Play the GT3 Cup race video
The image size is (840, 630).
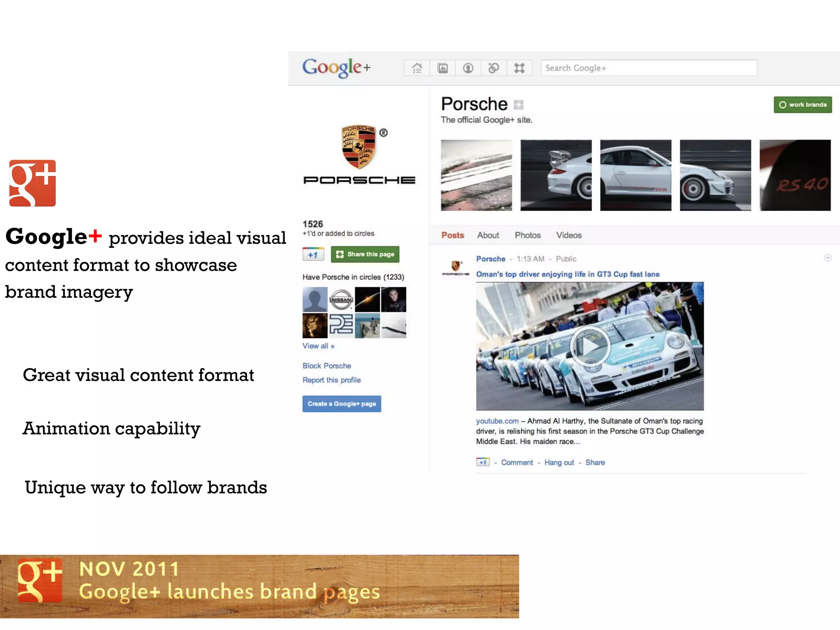tap(590, 346)
